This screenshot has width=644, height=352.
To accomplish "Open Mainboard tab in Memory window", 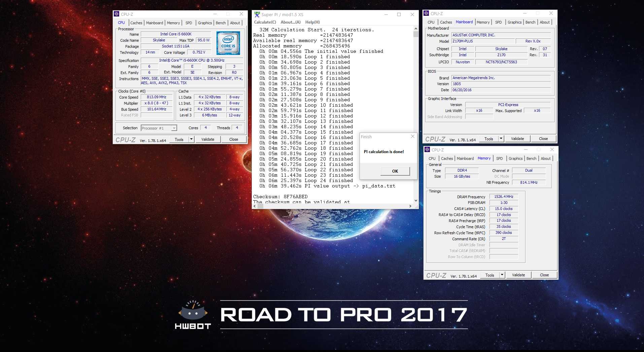I will (x=465, y=159).
